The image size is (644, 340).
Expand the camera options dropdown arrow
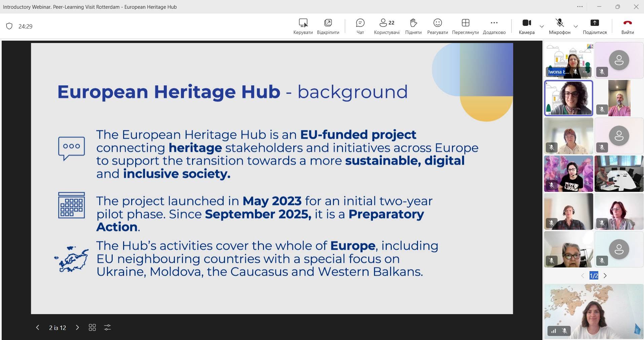(542, 26)
